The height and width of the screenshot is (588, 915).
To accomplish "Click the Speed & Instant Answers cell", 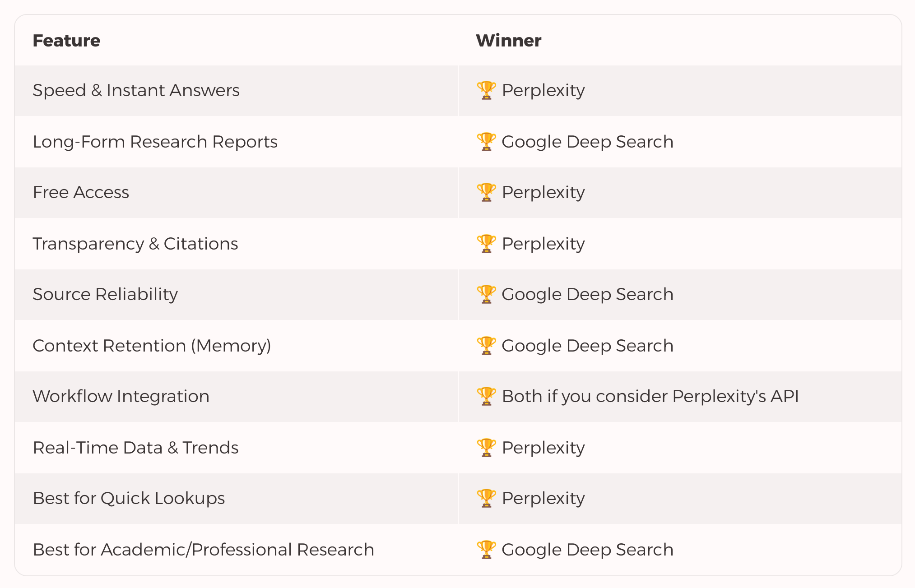I will (237, 91).
